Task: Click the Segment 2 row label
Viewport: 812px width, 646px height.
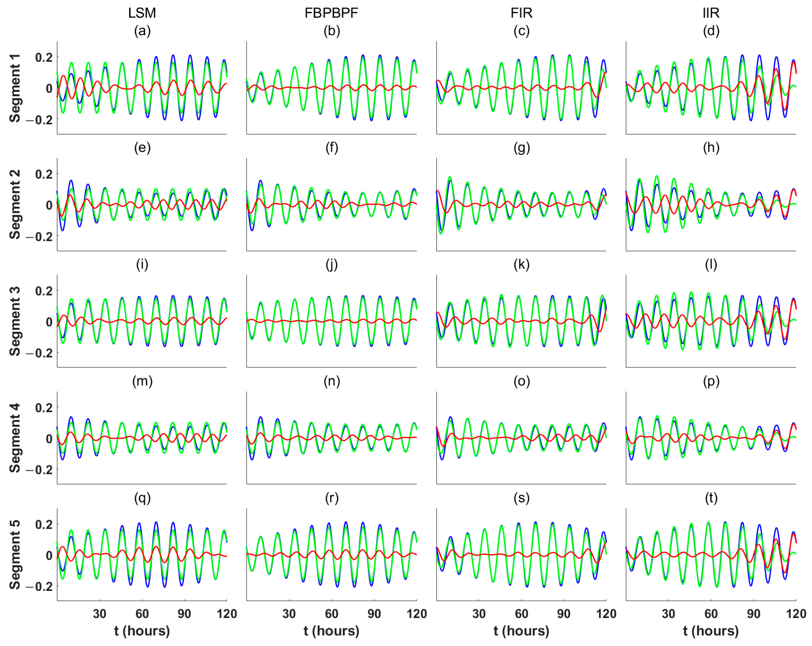Action: click(15, 204)
